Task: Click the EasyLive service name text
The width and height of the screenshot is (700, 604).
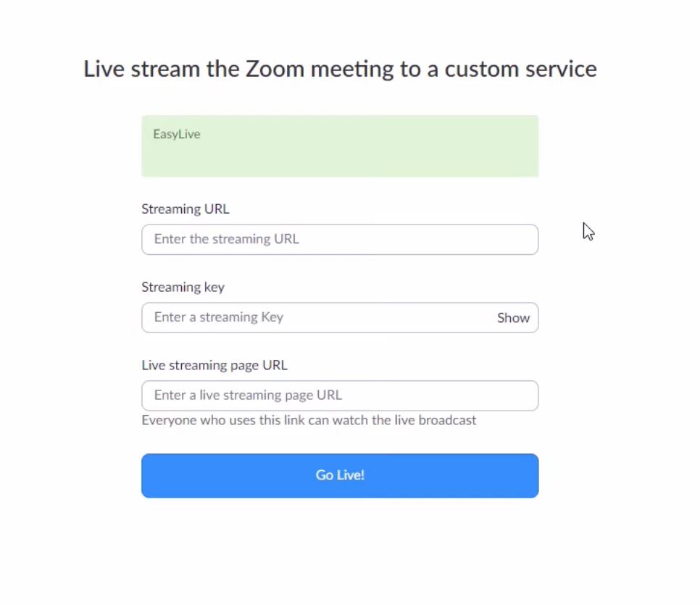Action: pos(176,133)
